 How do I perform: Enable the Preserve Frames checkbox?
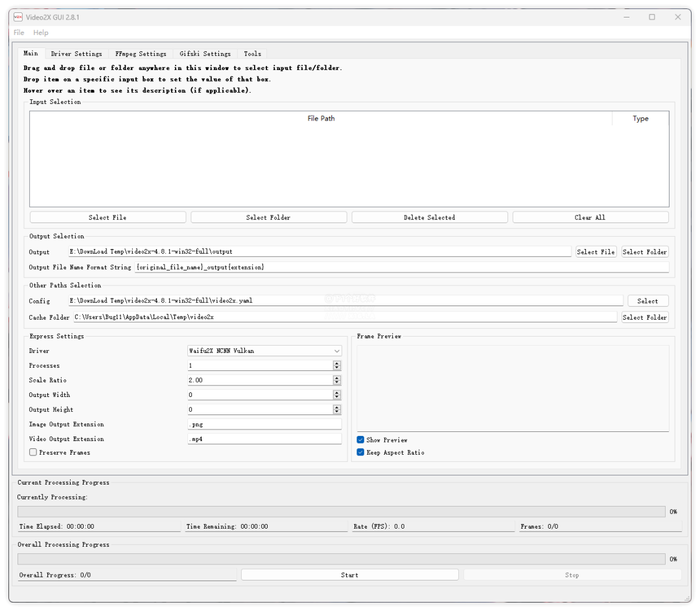[x=33, y=452]
